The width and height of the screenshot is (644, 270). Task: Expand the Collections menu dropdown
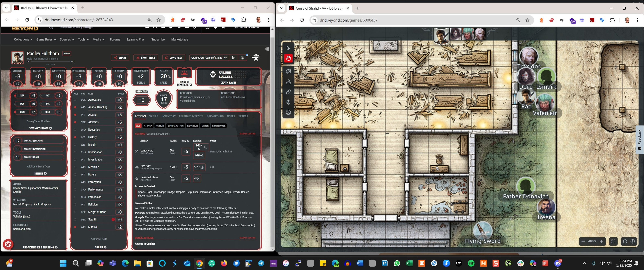pyautogui.click(x=23, y=40)
